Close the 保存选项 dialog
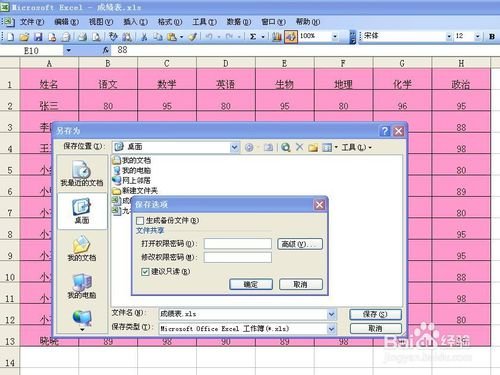This screenshot has height=375, width=500. tap(319, 205)
